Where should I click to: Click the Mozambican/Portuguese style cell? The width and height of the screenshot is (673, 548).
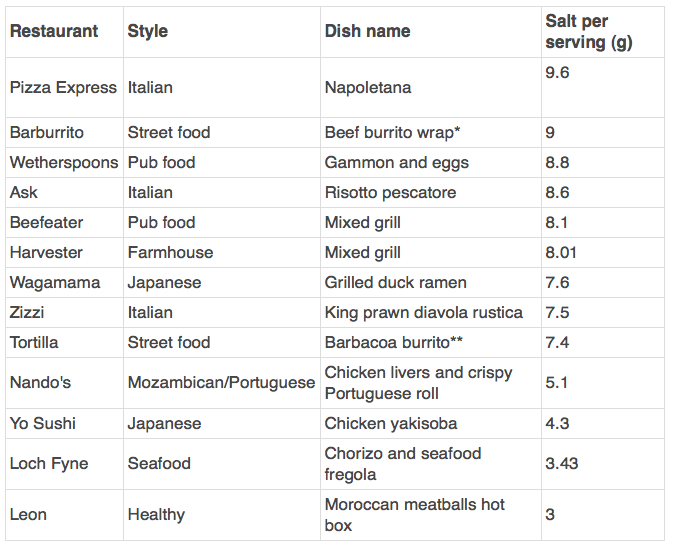point(222,383)
